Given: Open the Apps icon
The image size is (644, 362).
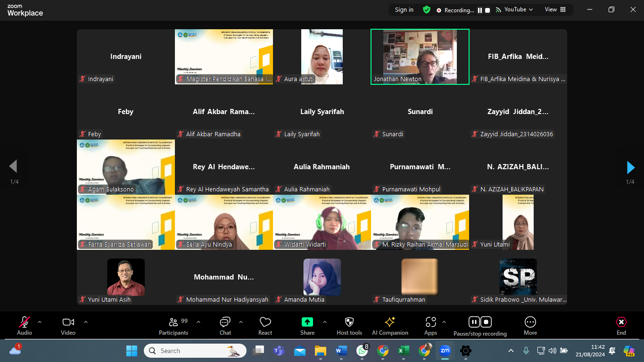Looking at the screenshot, I should click(430, 326).
